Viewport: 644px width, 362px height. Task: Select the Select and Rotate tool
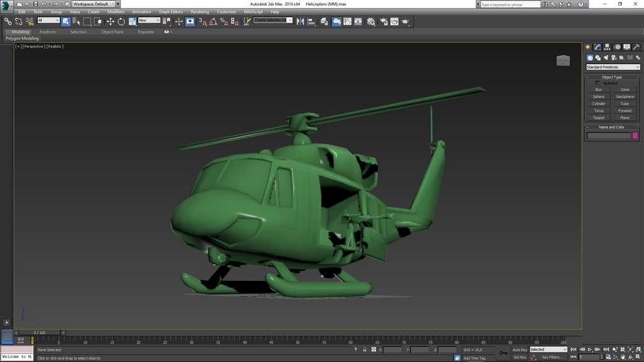tap(121, 21)
